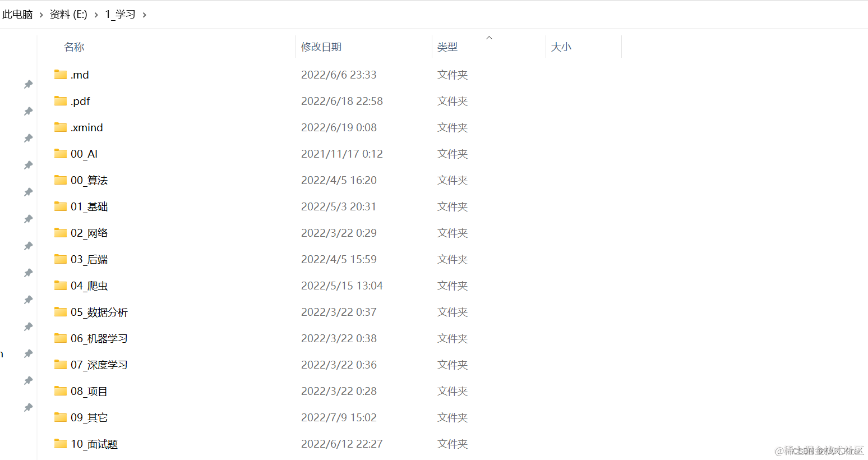868x460 pixels.
Task: Click the 00_AI folder name
Action: pyautogui.click(x=84, y=154)
